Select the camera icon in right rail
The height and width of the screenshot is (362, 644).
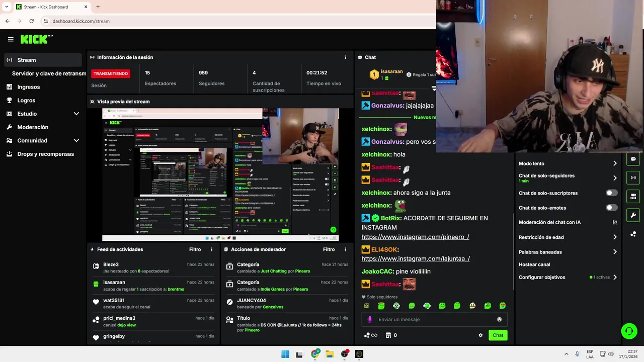pos(633,196)
